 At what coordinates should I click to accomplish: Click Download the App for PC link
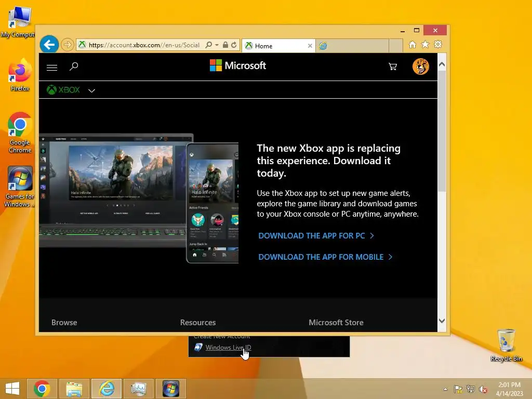coord(316,236)
